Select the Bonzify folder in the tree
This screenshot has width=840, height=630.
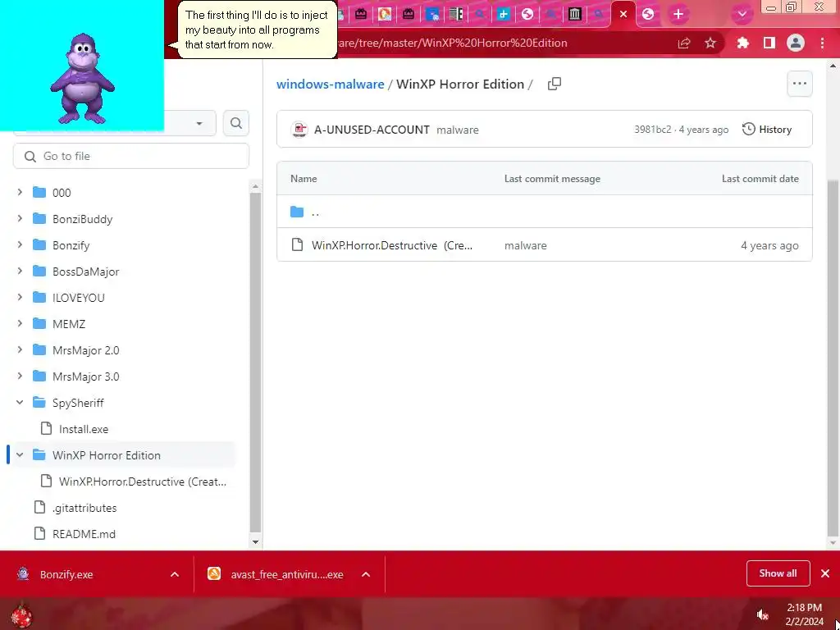click(71, 244)
